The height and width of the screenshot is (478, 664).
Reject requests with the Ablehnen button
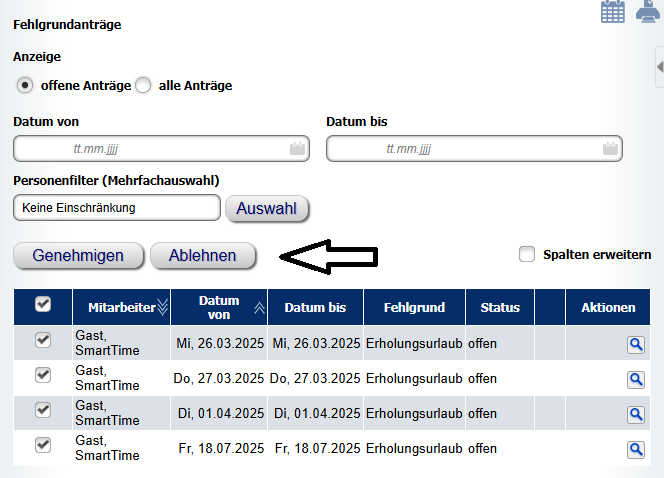tap(203, 256)
